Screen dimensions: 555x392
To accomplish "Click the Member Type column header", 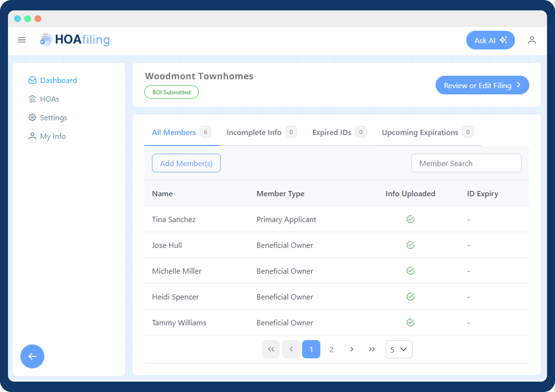I will coord(280,194).
